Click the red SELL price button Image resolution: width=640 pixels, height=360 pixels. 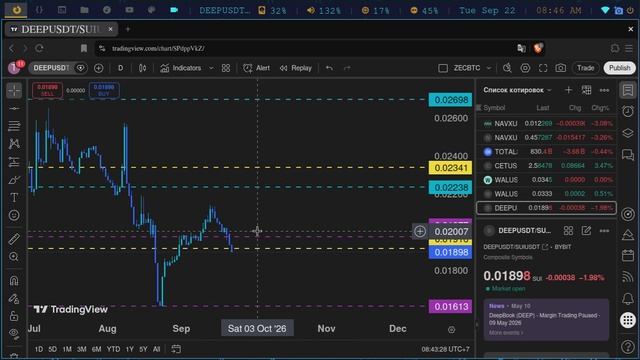point(47,90)
